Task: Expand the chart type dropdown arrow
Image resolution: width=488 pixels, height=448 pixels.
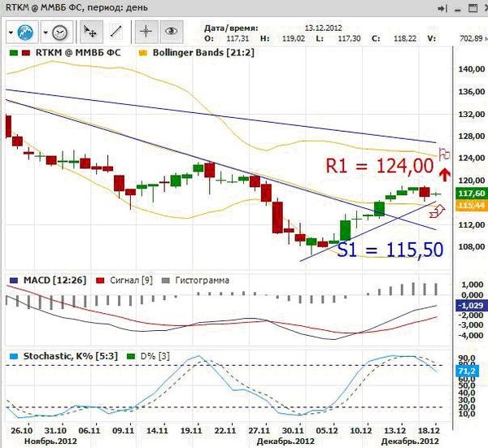Action: [11, 33]
